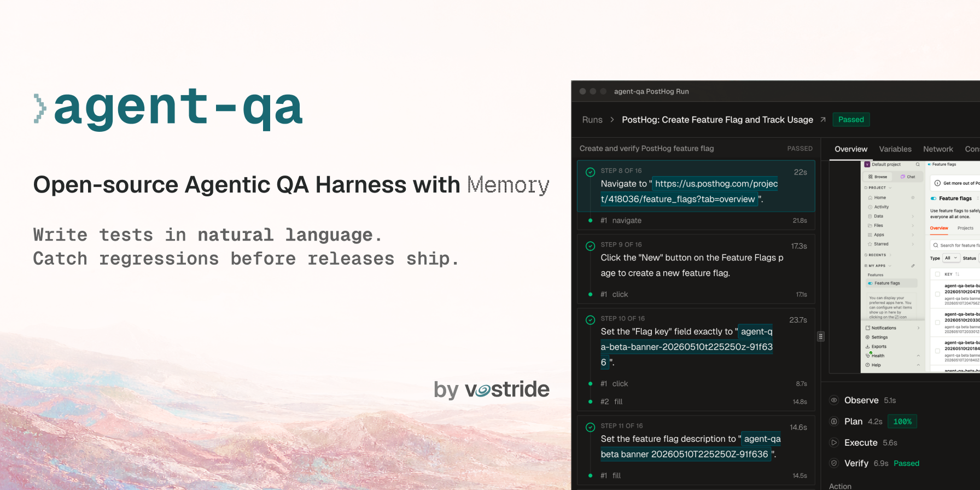Expand the Files item chevron in sidebar
Screen dimensions: 980x490
tap(913, 225)
